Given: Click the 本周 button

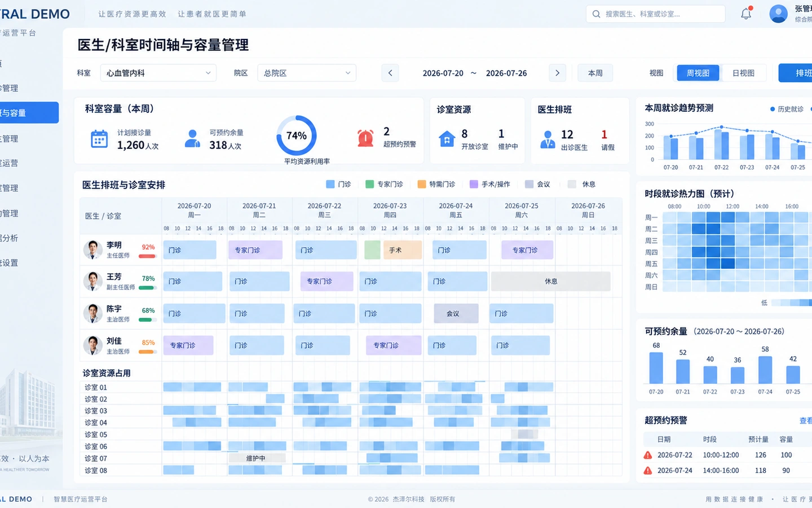Looking at the screenshot, I should tap(595, 73).
